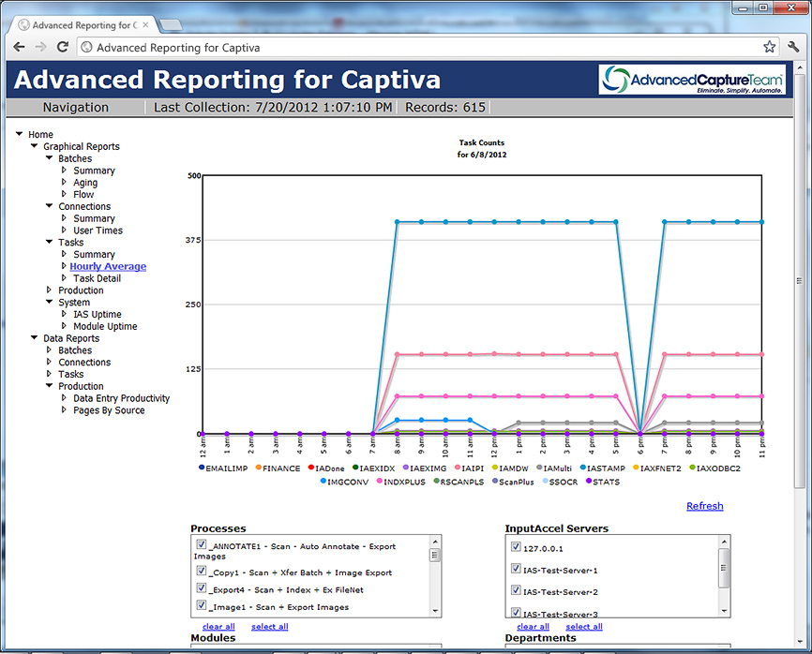This screenshot has width=812, height=654.
Task: Click the browser back arrow
Action: 18,47
